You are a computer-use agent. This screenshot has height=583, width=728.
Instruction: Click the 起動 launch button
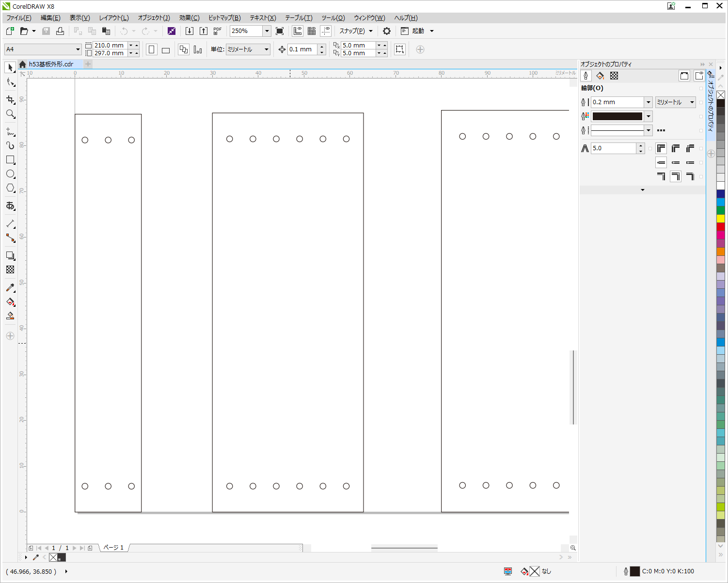click(x=418, y=31)
